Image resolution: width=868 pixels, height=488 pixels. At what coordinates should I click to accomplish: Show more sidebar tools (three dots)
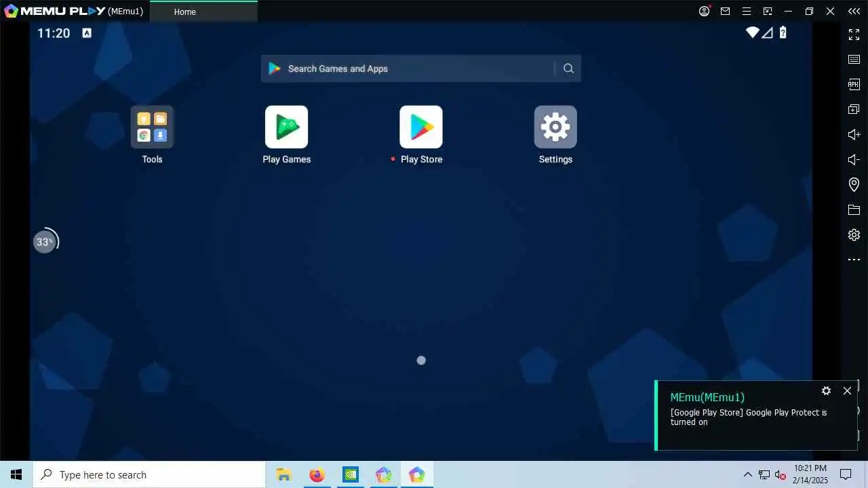pyautogui.click(x=854, y=260)
